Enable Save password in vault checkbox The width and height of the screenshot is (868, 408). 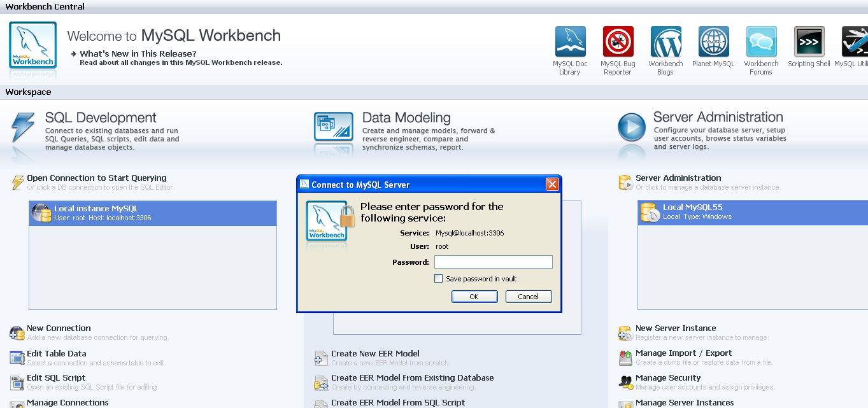[x=438, y=279]
